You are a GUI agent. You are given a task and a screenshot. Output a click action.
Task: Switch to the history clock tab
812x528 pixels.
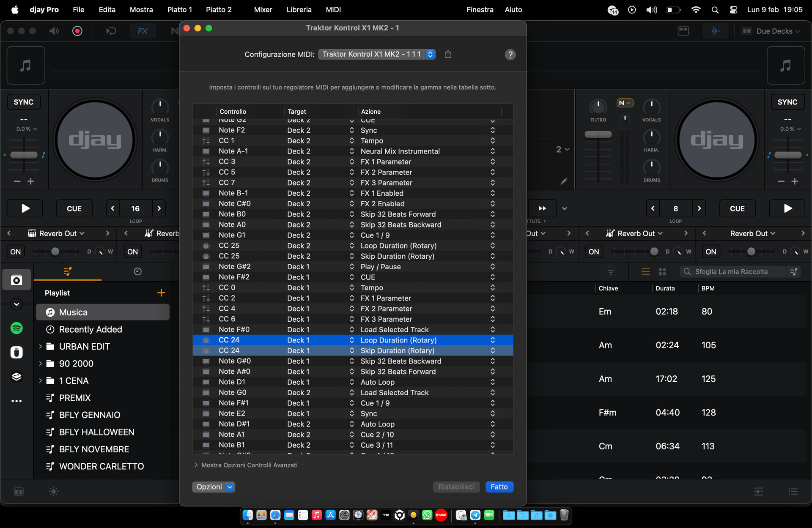tap(137, 271)
